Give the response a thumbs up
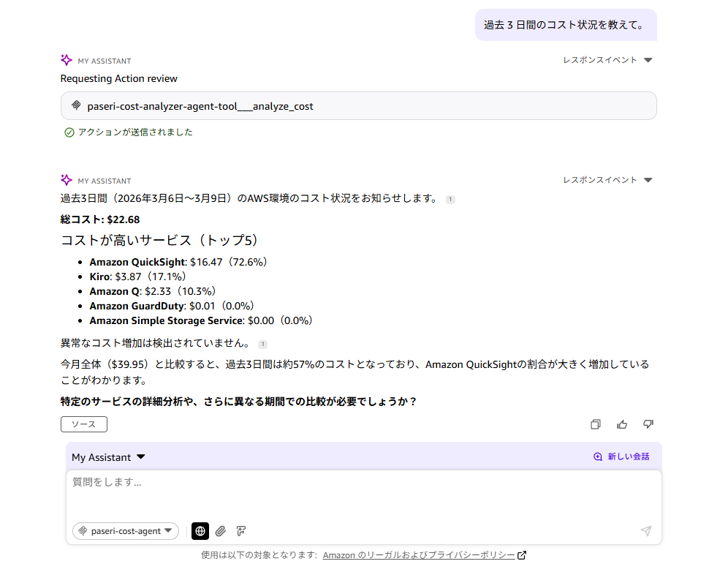This screenshot has height=564, width=728. click(x=622, y=424)
